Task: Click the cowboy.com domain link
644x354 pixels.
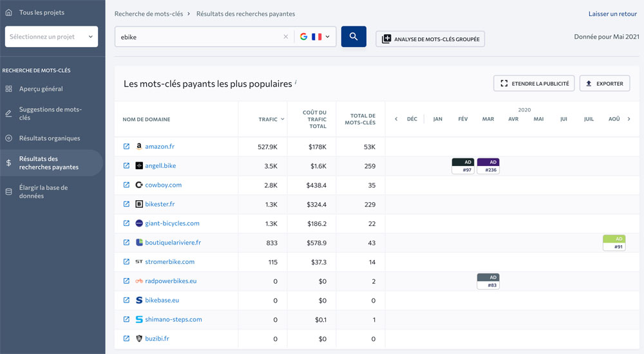Action: (163, 185)
